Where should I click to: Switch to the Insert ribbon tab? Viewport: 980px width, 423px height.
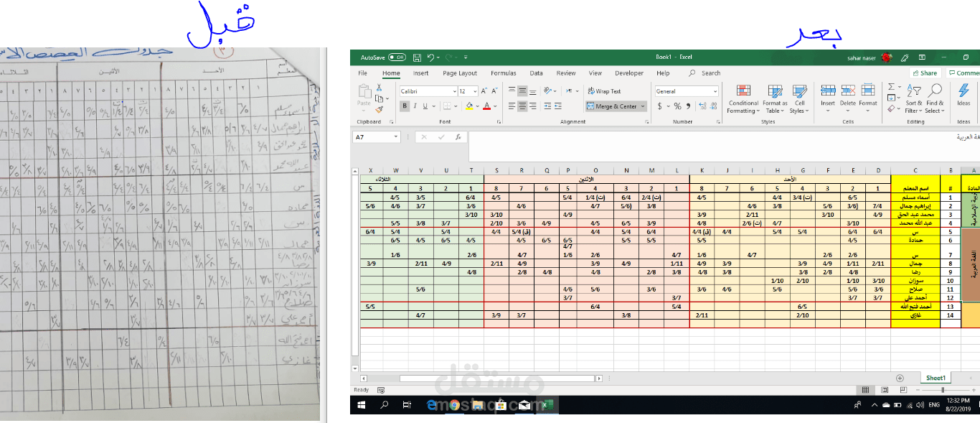[x=420, y=73]
